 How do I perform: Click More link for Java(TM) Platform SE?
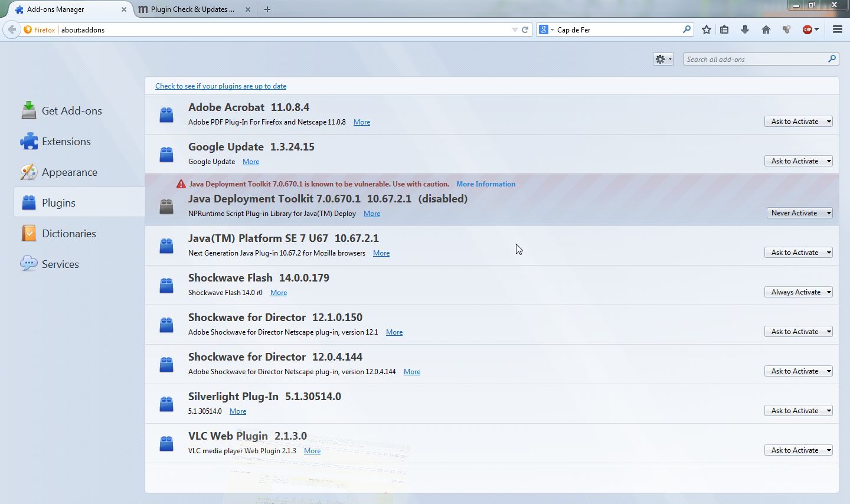(381, 253)
